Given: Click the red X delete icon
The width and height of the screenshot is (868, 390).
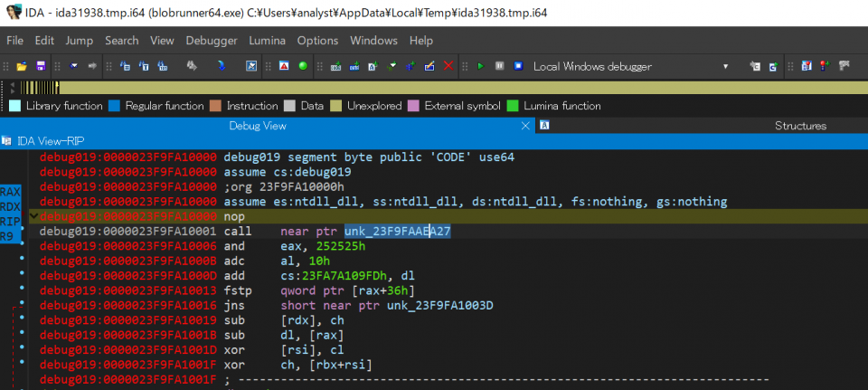Looking at the screenshot, I should tap(448, 66).
